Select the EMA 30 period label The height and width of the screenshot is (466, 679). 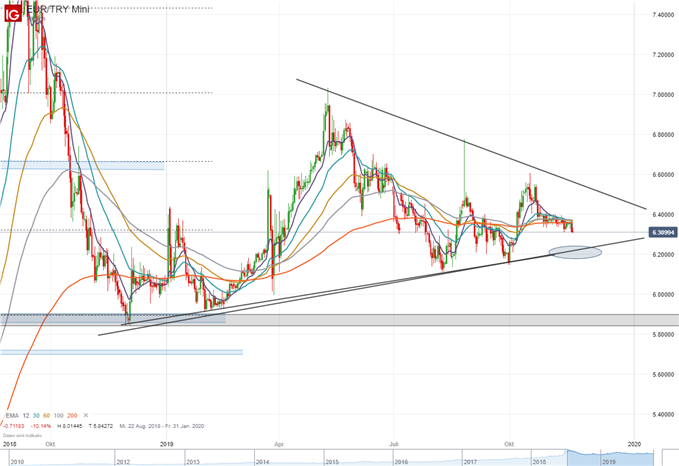36,415
